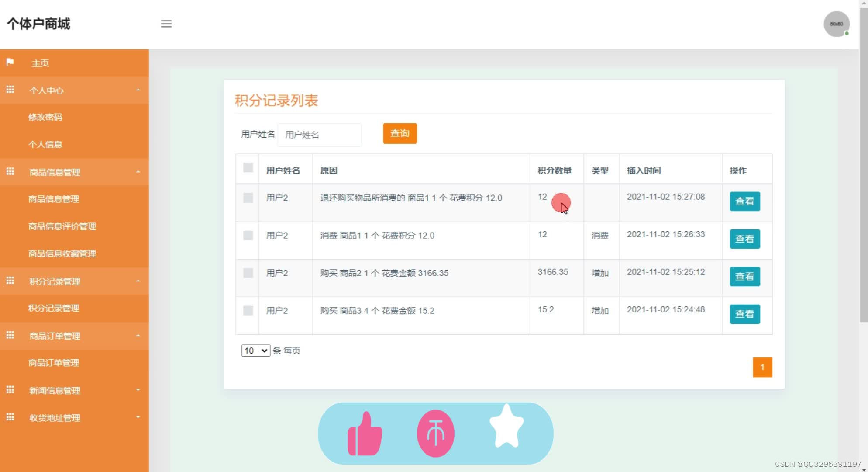Viewport: 868px width, 472px height.
Task: Click 查看 for the 15:27:08 record
Action: tap(745, 201)
